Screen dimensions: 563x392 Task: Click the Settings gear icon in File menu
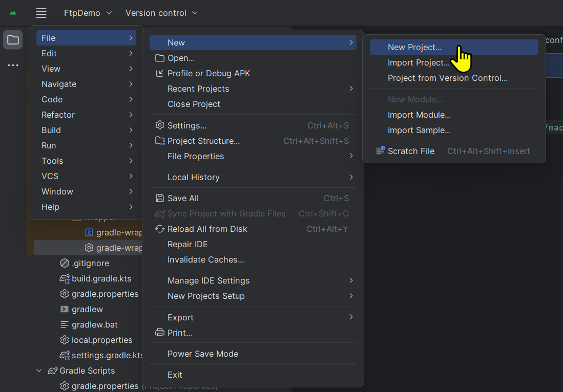[160, 125]
